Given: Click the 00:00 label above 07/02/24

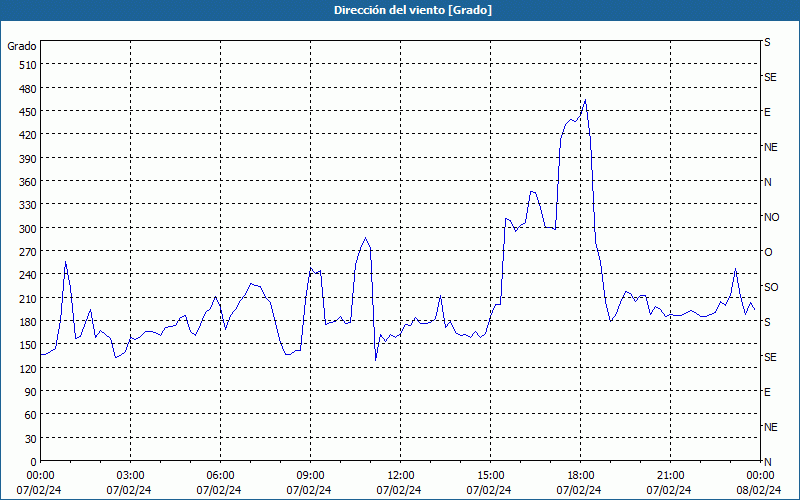Looking at the screenshot, I should point(40,475).
